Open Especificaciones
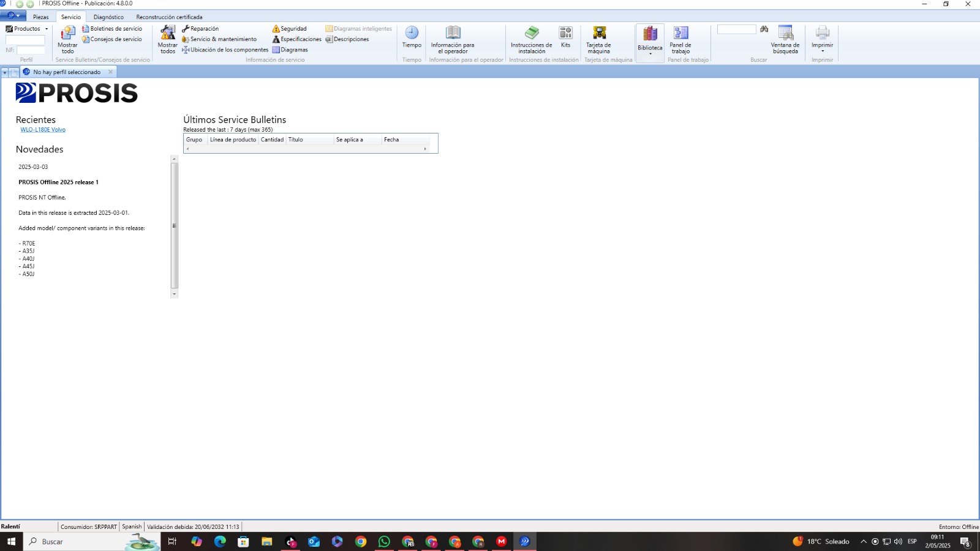This screenshot has width=980, height=551. [297, 39]
